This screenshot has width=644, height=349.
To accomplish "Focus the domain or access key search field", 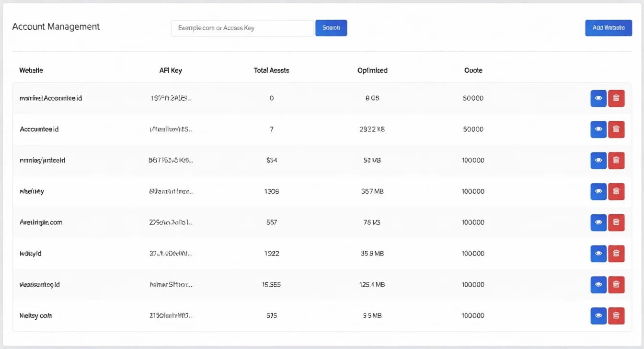I will 242,28.
